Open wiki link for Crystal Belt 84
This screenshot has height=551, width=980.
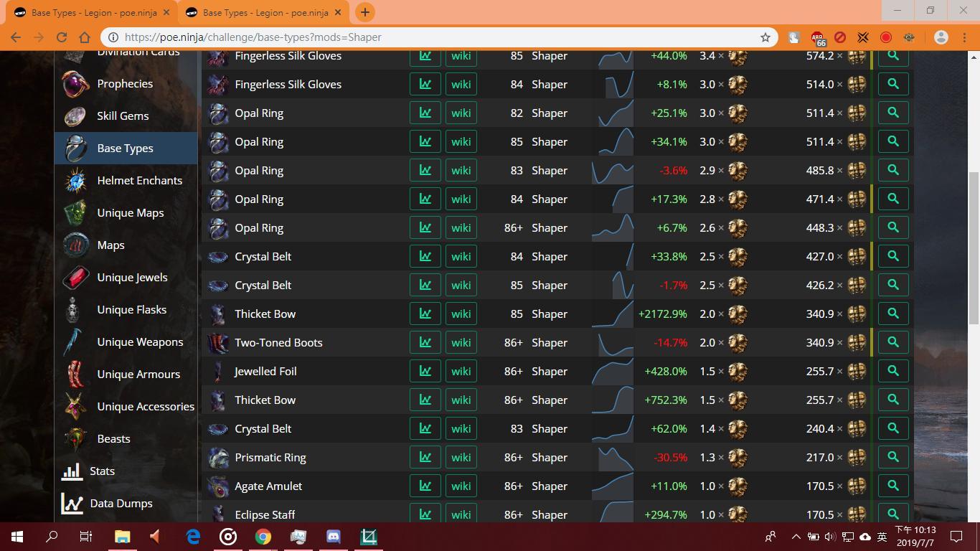coord(461,256)
